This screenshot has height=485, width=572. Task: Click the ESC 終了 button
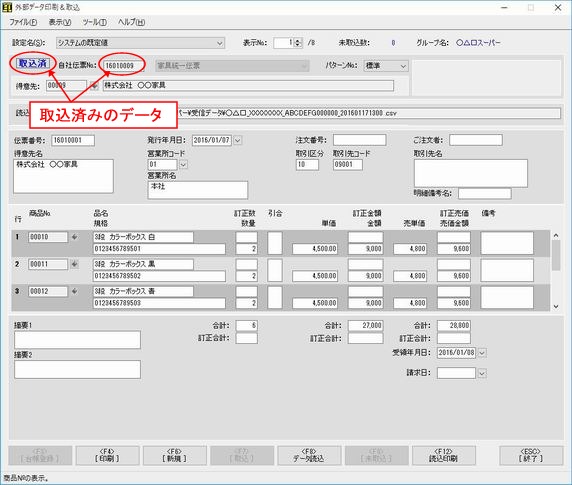pyautogui.click(x=531, y=455)
